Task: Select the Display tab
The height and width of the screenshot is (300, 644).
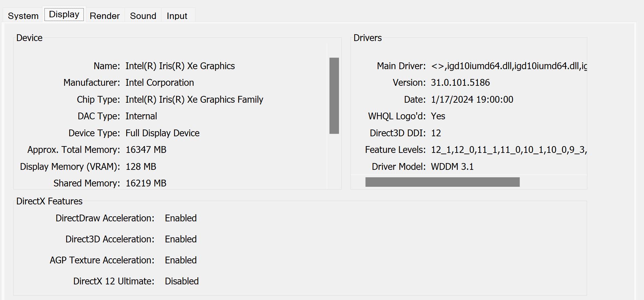Action: click(x=64, y=14)
